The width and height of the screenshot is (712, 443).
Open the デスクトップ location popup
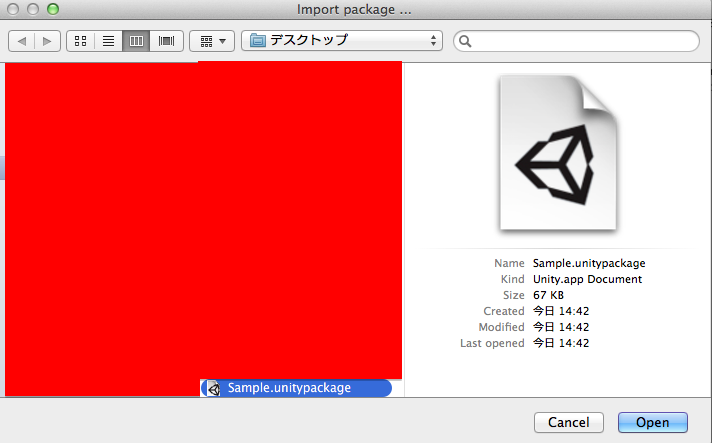[x=342, y=41]
